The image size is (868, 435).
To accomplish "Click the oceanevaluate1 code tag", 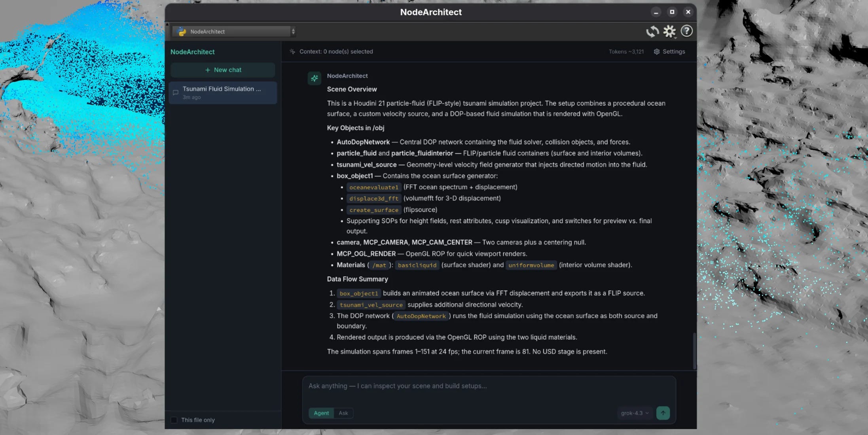I will coord(374,187).
